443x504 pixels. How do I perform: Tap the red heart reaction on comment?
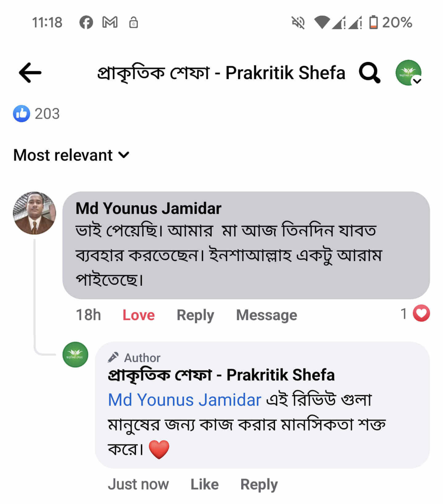pos(421,313)
